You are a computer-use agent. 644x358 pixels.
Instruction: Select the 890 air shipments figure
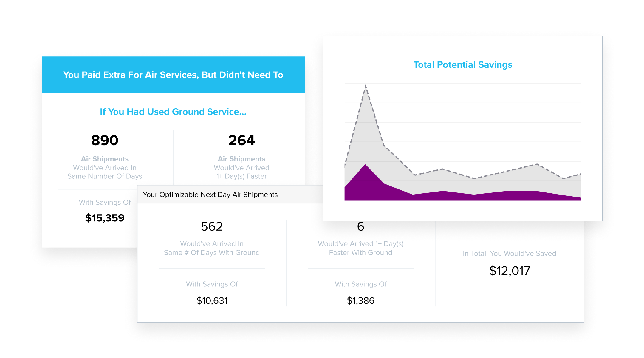[x=105, y=140]
